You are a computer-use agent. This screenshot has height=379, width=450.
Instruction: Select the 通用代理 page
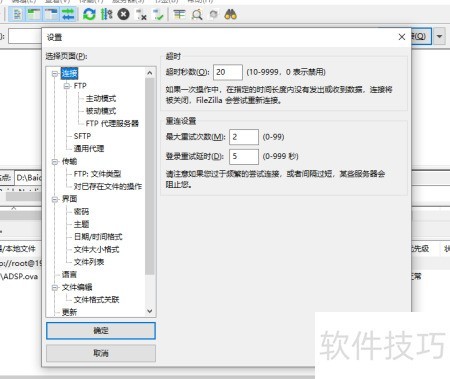(89, 149)
